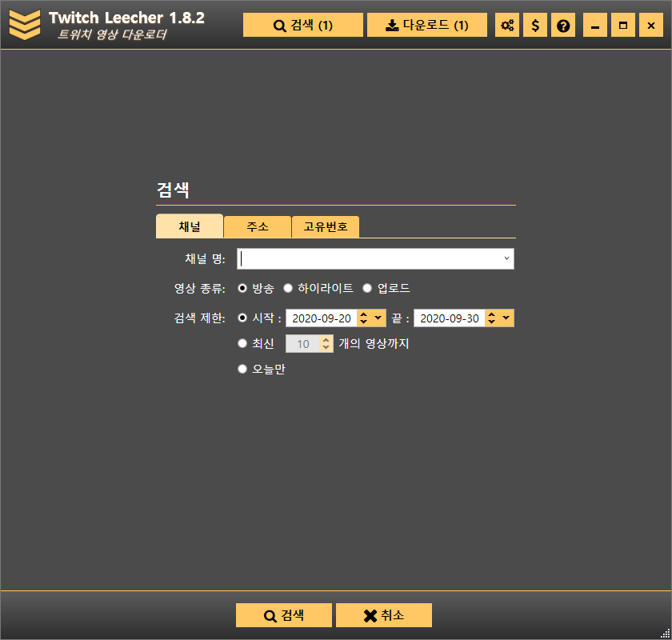Click the end date field 2020-09-30
This screenshot has width=672, height=640.
click(449, 318)
